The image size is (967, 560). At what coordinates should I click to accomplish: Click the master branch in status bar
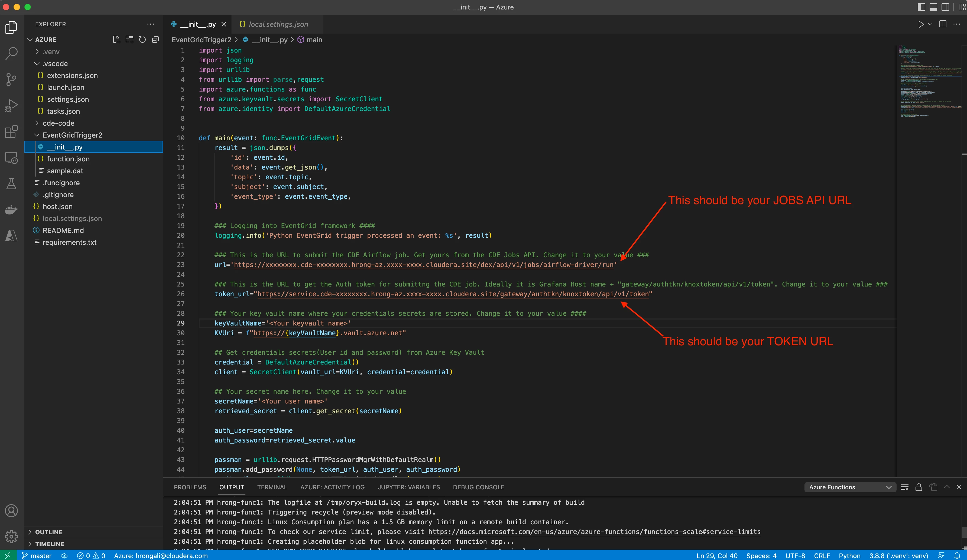(37, 555)
